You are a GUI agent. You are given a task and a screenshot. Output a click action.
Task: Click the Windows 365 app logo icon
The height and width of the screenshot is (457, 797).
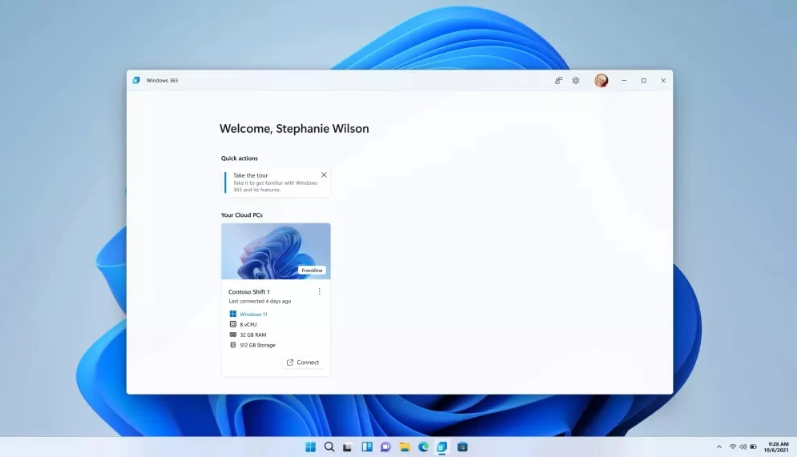coord(136,80)
